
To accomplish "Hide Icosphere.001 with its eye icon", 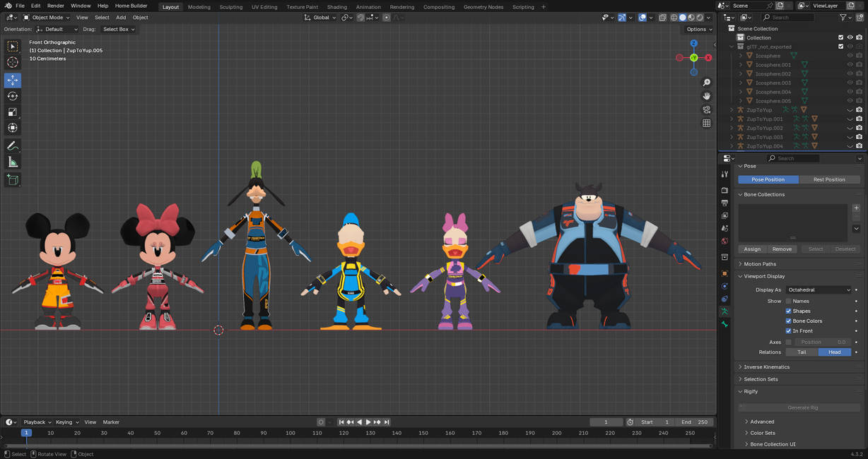I will tap(850, 64).
